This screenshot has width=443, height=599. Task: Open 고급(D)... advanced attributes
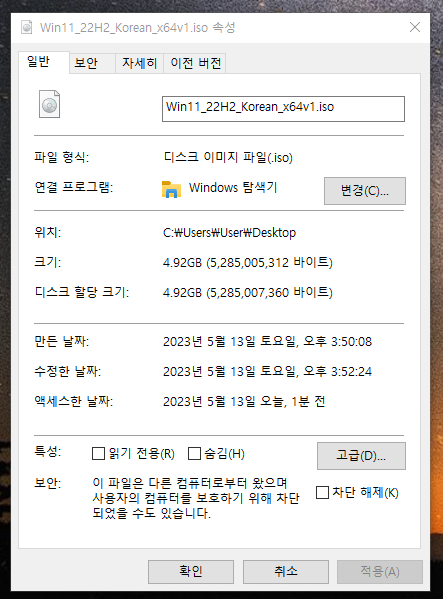point(361,456)
